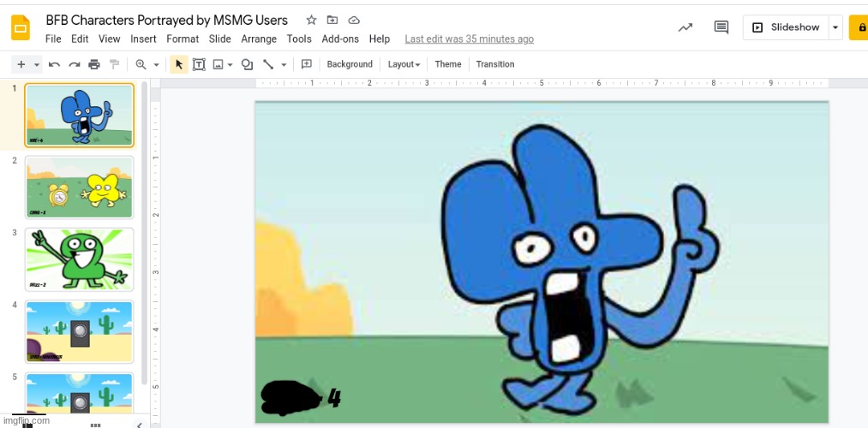
Task: Open the Layout dropdown
Action: [404, 64]
